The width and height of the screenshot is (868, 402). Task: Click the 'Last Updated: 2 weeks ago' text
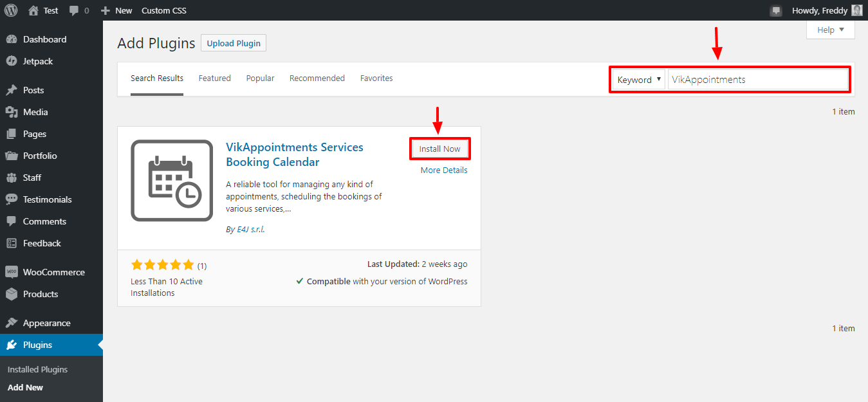(418, 264)
